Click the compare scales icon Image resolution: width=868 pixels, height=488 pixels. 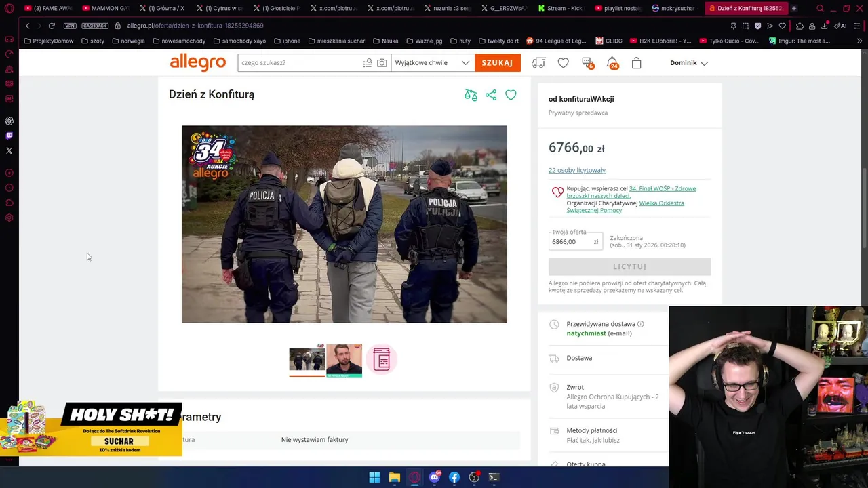[471, 95]
